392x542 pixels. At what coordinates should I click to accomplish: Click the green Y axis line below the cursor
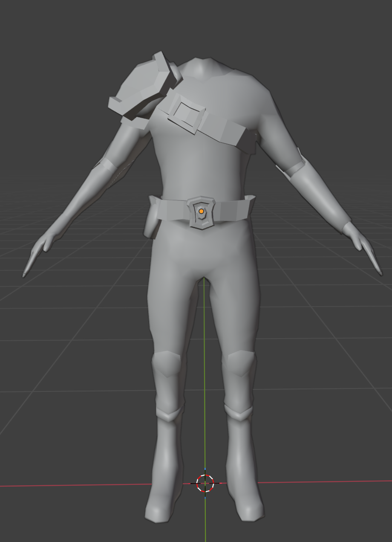205,520
